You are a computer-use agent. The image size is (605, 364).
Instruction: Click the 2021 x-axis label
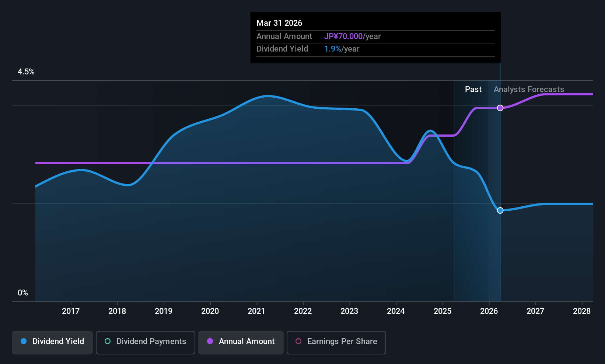pyautogui.click(x=256, y=311)
